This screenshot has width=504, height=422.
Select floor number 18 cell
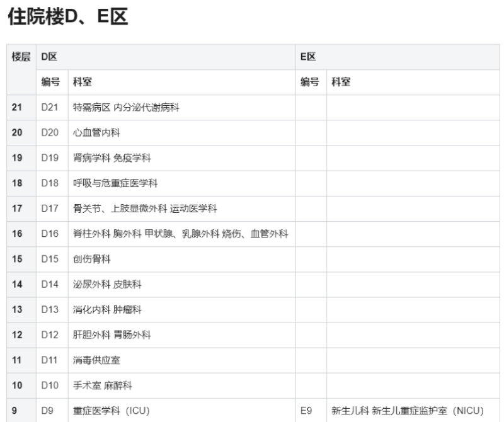pyautogui.click(x=21, y=183)
